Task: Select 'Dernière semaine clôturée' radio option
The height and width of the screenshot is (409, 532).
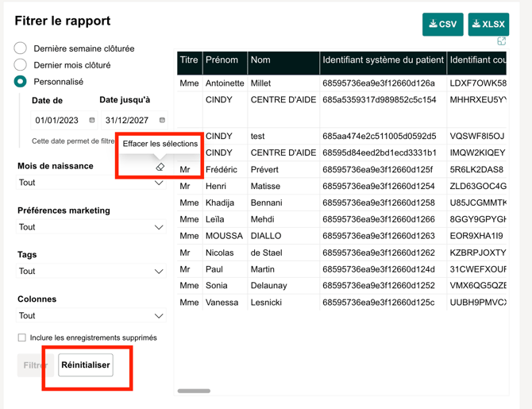Action: pos(21,48)
